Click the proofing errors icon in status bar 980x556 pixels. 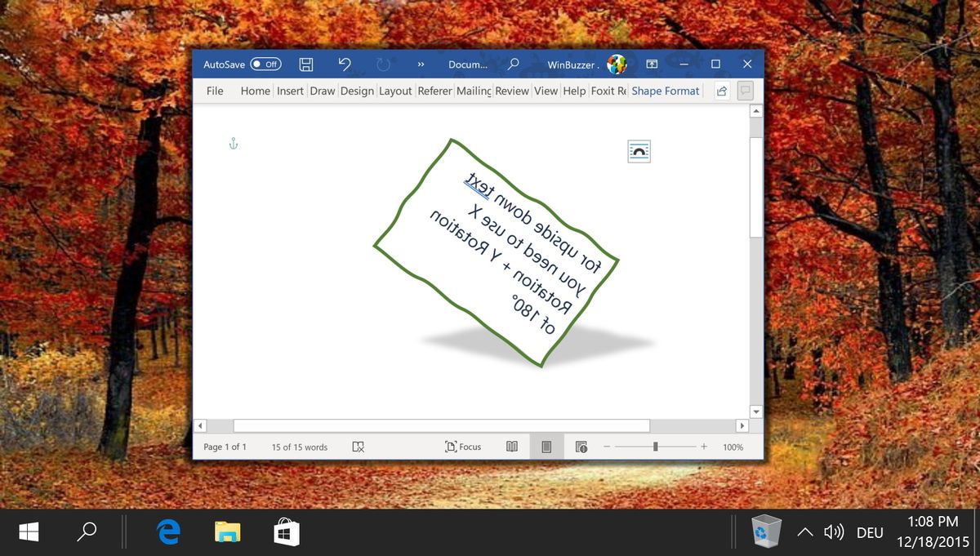click(x=358, y=447)
